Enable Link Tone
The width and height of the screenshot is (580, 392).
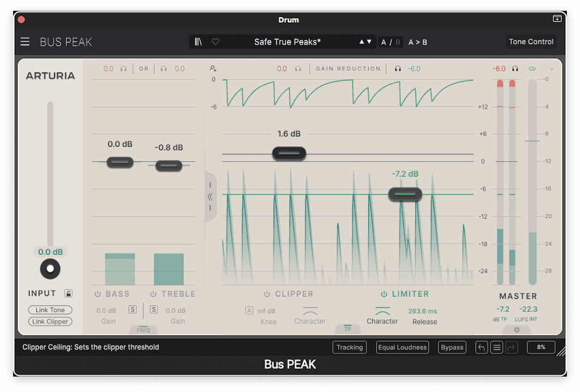click(x=50, y=310)
